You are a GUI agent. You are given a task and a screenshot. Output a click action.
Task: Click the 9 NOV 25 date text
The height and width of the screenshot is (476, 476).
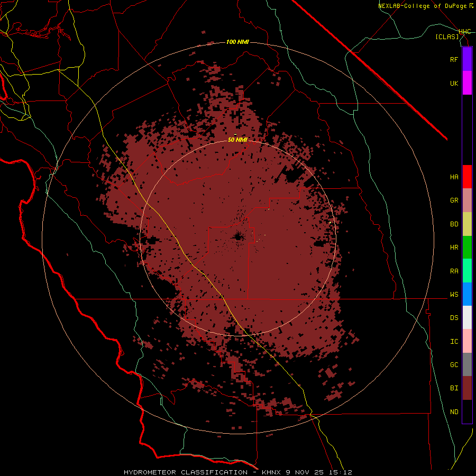pyautogui.click(x=305, y=472)
